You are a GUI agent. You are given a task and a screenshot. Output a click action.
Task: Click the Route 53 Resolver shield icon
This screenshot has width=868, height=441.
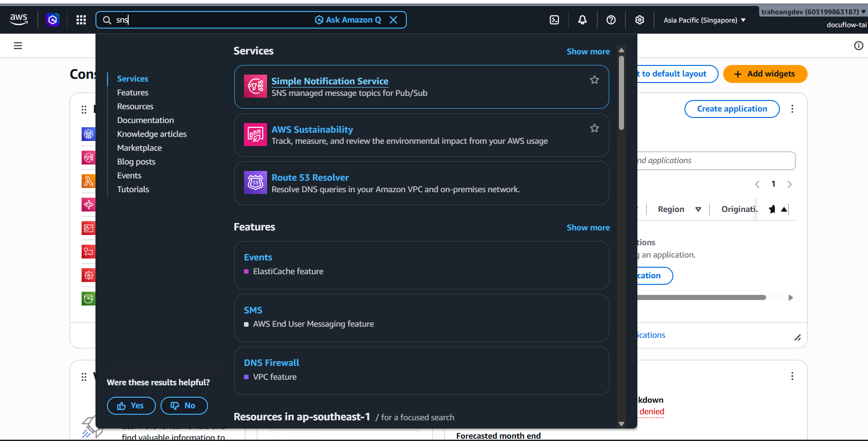pos(256,182)
